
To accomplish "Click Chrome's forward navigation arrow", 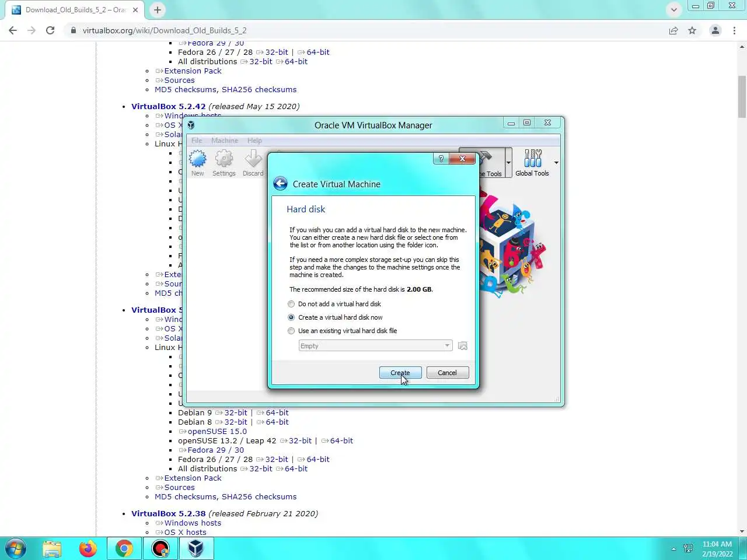I will point(32,30).
